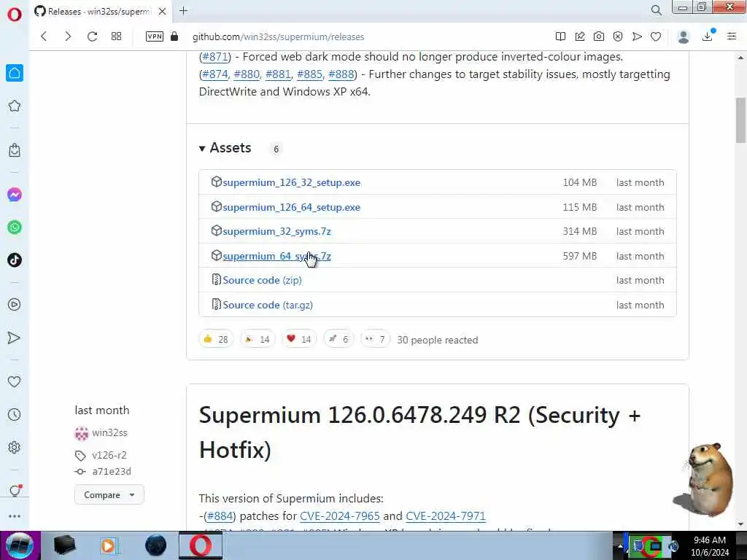Open the send to My Flow arrow in toolbar
Viewport: 747px width, 560px height.
(x=637, y=36)
